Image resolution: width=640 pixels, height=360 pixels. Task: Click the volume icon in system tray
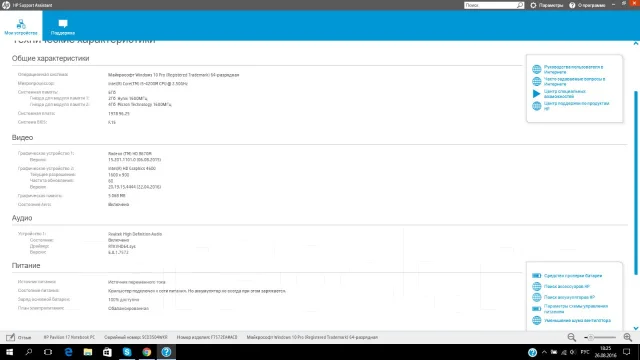click(x=573, y=352)
